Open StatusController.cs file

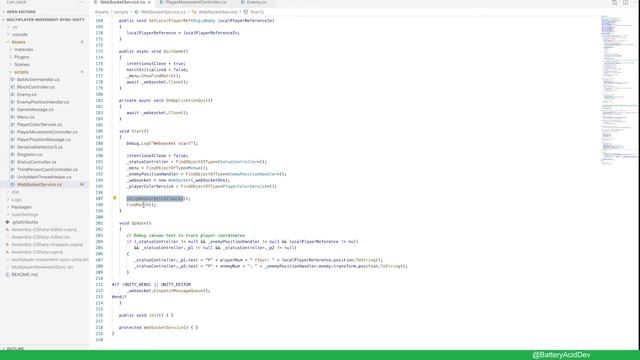pyautogui.click(x=37, y=162)
